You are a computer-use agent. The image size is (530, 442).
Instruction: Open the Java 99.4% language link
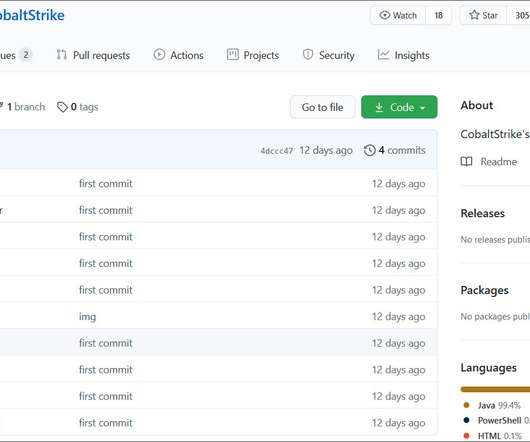click(x=499, y=405)
